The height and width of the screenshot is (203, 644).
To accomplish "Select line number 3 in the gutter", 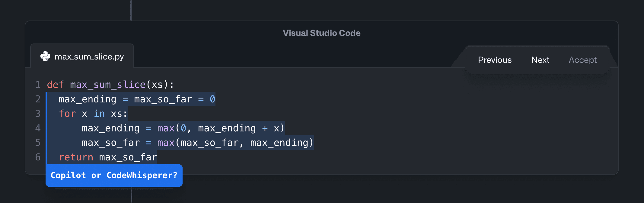I will [x=38, y=114].
